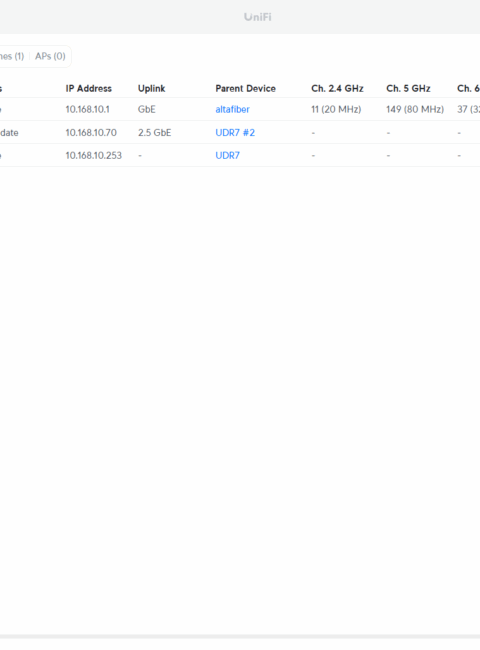This screenshot has width=480, height=650.
Task: Sort by the Uplink column header
Action: click(x=152, y=88)
